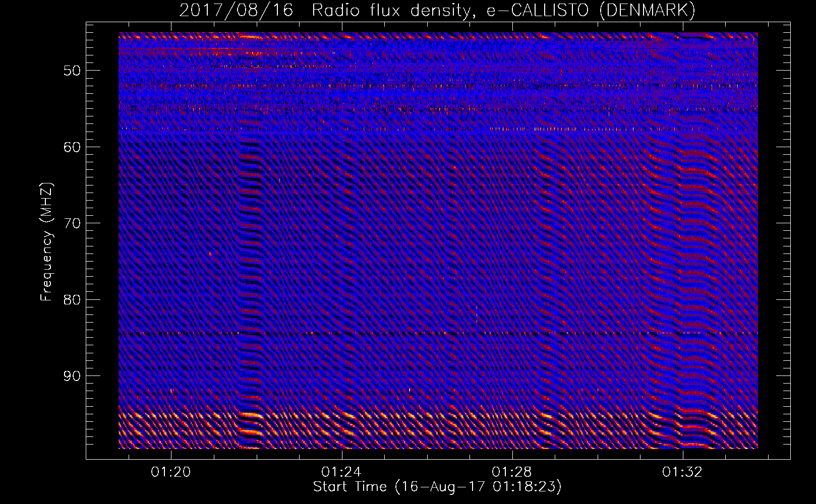
Task: Click the 60 MHz frequency tick label
Action: pyautogui.click(x=72, y=147)
